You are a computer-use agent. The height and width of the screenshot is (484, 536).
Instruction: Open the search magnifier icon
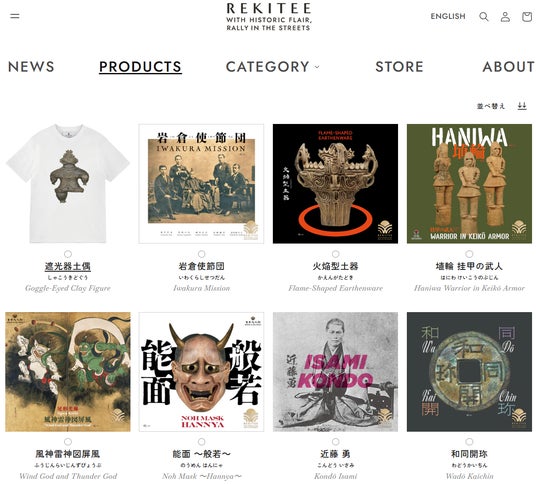click(x=484, y=16)
